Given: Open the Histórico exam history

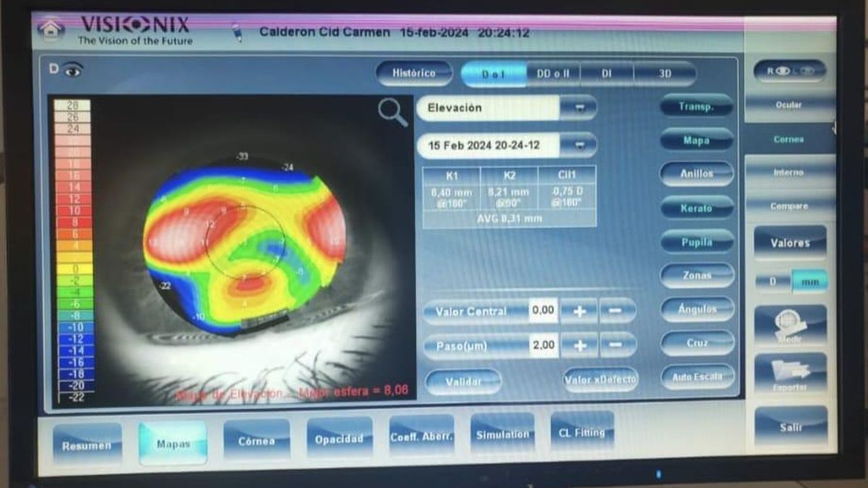Looking at the screenshot, I should click(414, 73).
